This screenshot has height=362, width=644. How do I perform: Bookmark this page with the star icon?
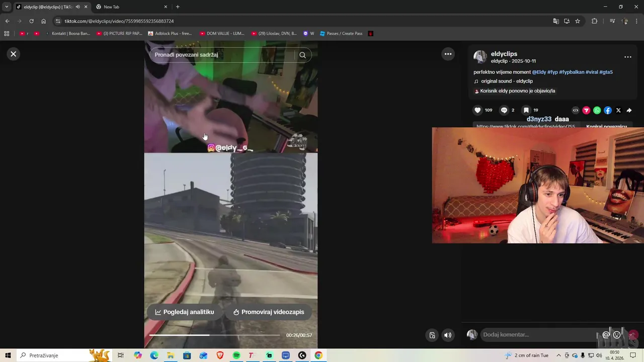point(578,21)
